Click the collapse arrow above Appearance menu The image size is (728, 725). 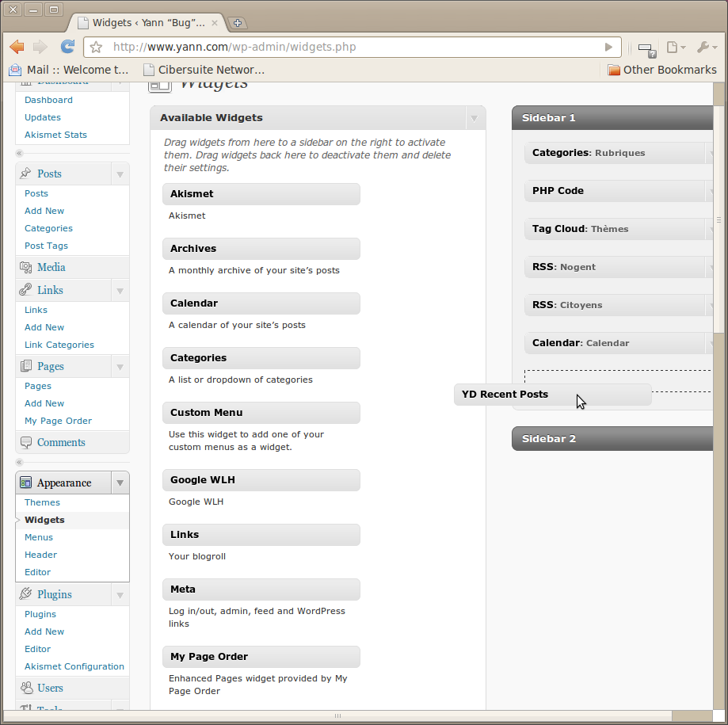tap(19, 462)
